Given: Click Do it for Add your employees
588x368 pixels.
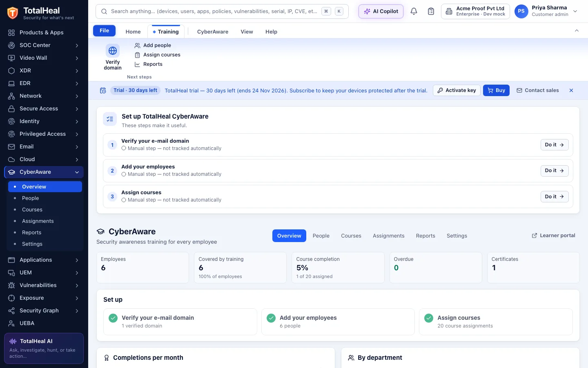Looking at the screenshot, I should 555,171.
